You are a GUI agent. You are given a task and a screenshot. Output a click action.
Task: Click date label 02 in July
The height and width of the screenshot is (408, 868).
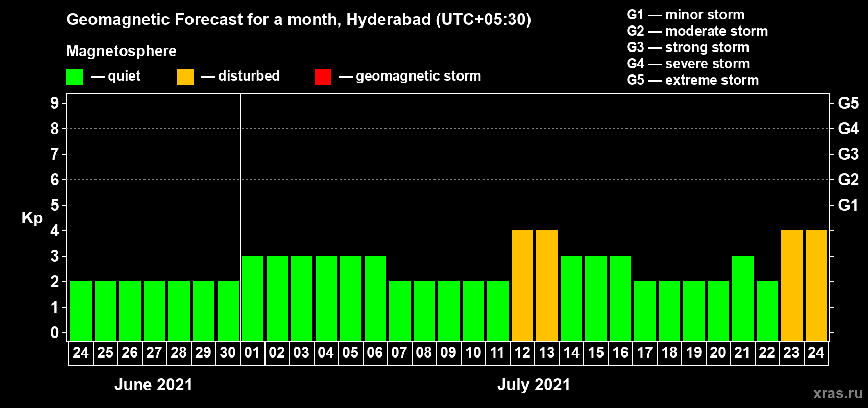(x=277, y=353)
